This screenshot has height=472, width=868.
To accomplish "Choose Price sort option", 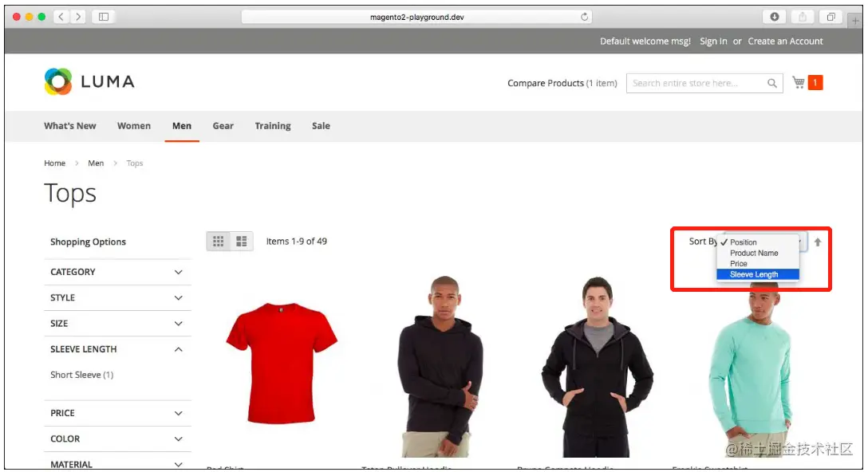I will (x=758, y=263).
